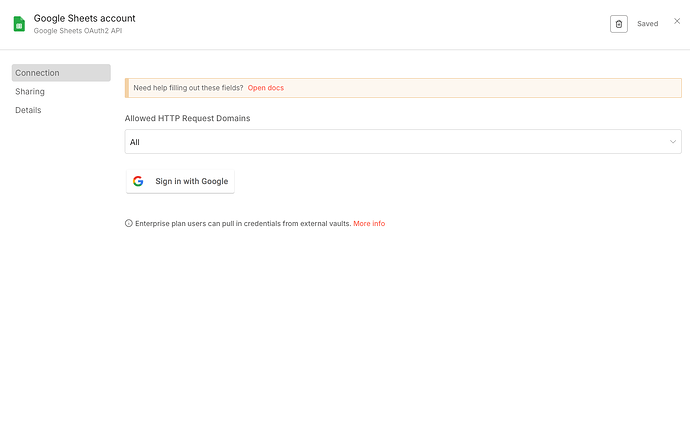Delete credential using the trash icon
Screen dimensions: 690x423
click(x=619, y=23)
